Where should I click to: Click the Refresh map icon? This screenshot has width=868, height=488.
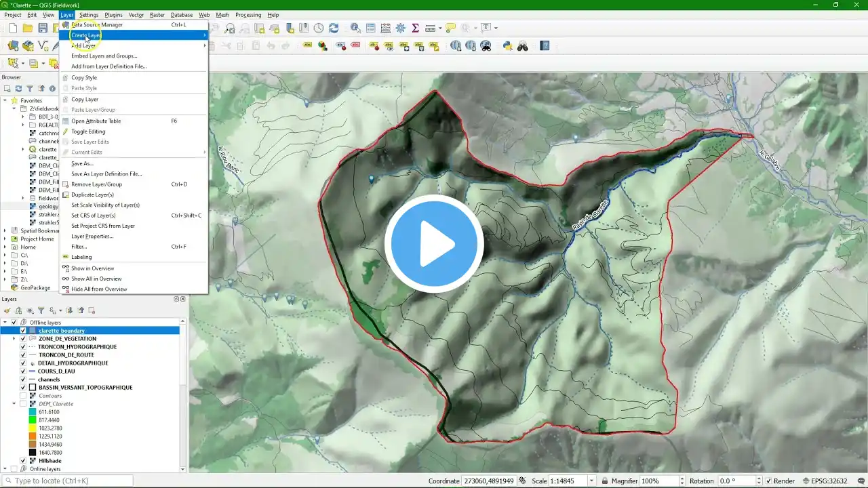334,28
